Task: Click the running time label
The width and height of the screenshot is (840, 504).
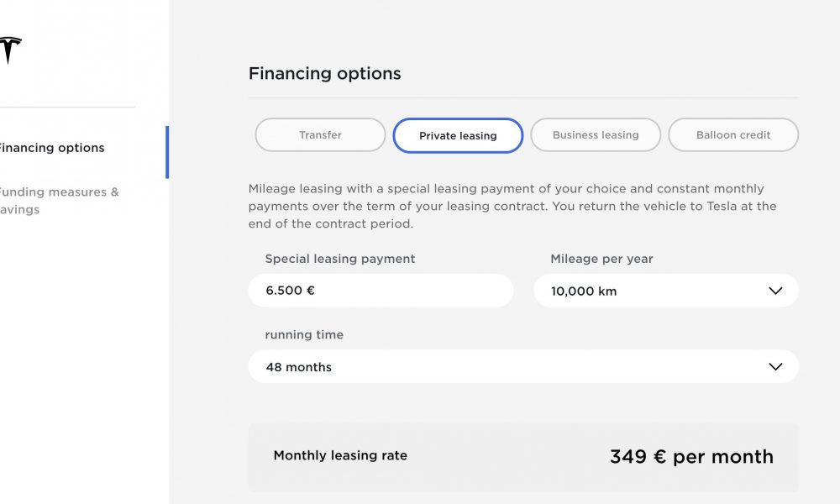Action: point(304,335)
